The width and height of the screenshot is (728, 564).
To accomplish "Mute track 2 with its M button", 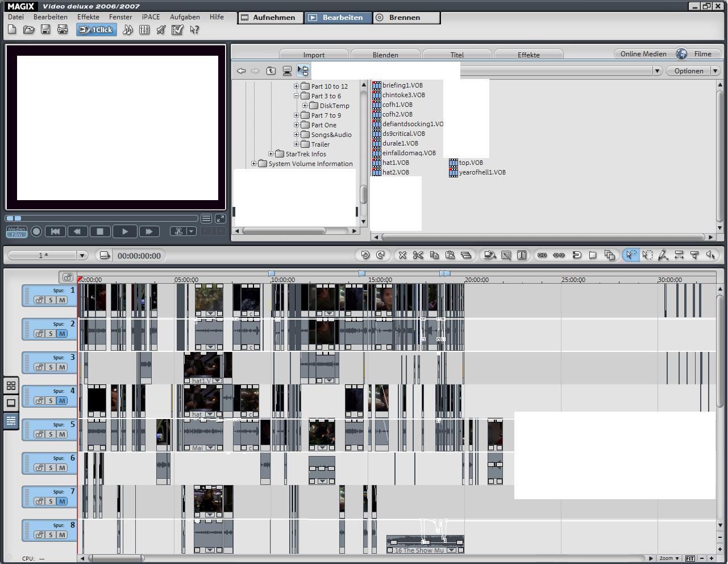I will (62, 334).
